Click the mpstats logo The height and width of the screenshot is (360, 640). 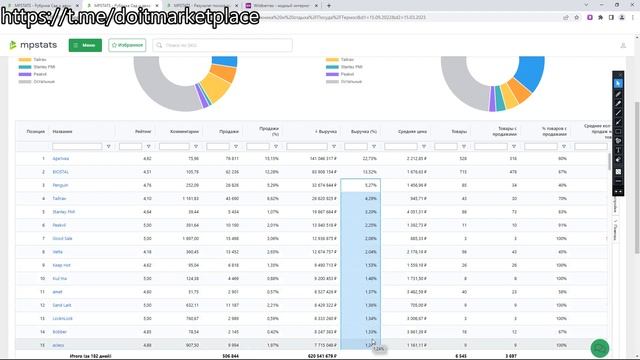[x=33, y=45]
